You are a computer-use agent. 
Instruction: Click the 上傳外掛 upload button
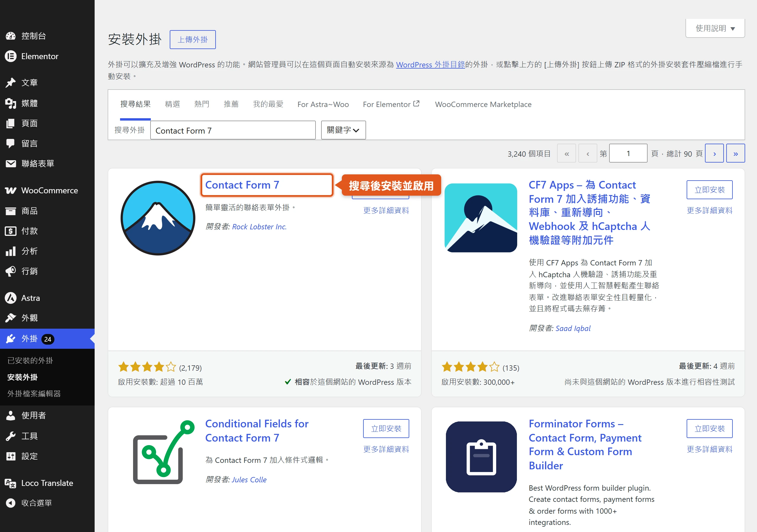193,40
